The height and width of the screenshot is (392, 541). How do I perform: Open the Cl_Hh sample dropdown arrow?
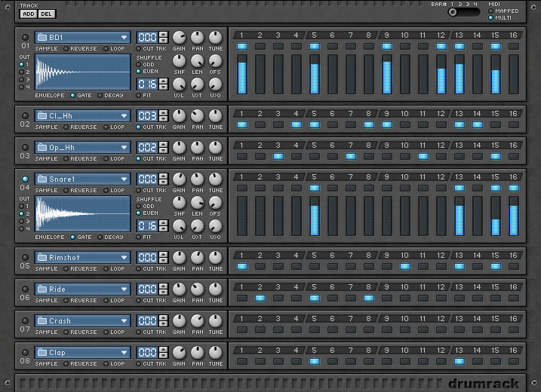[x=124, y=116]
